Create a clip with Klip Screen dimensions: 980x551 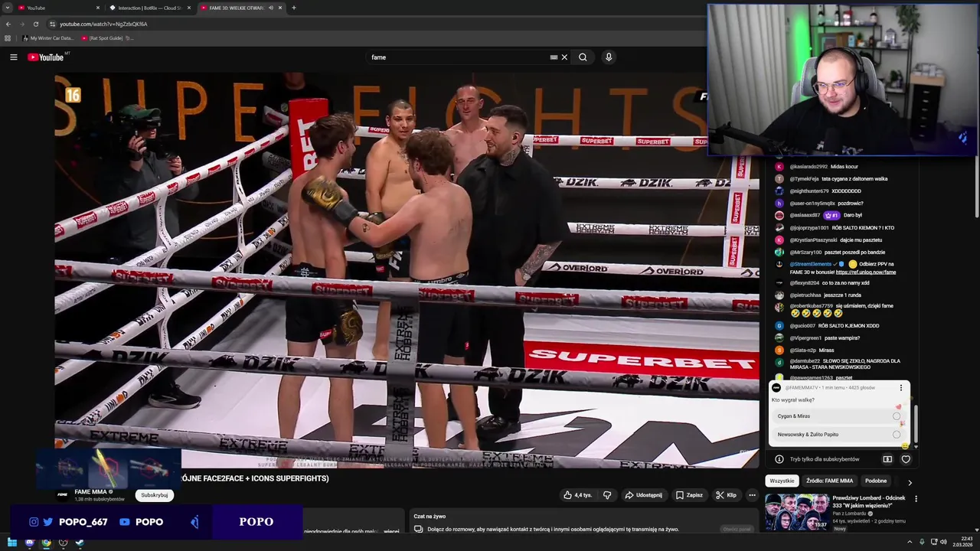pyautogui.click(x=726, y=495)
